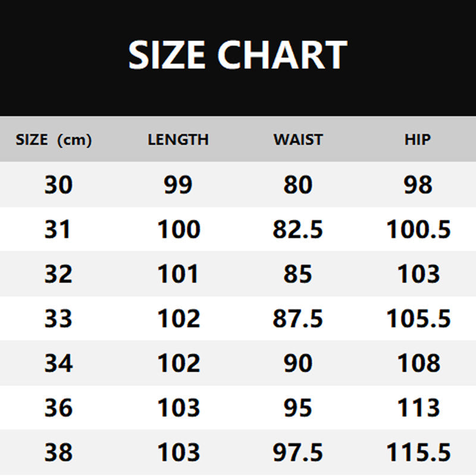Click the 115.5 hip value
Image resolution: width=476 pixels, height=476 pixels.
click(418, 452)
